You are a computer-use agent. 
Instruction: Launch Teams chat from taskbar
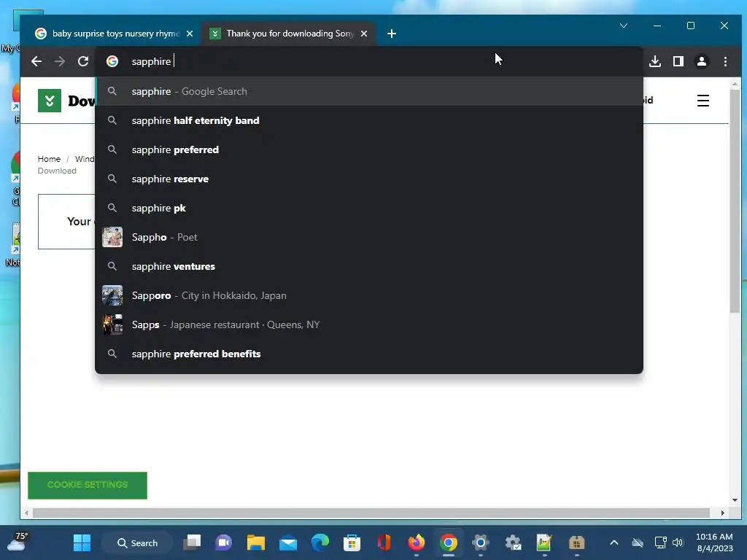pyautogui.click(x=224, y=542)
